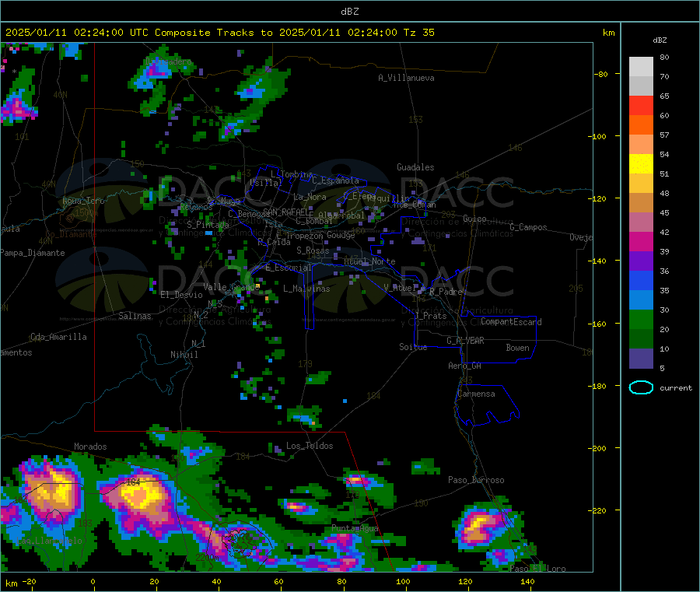Screen dimensions: 700x592
Task: Click the 'Paso_Barroso' map label
Action: [476, 480]
